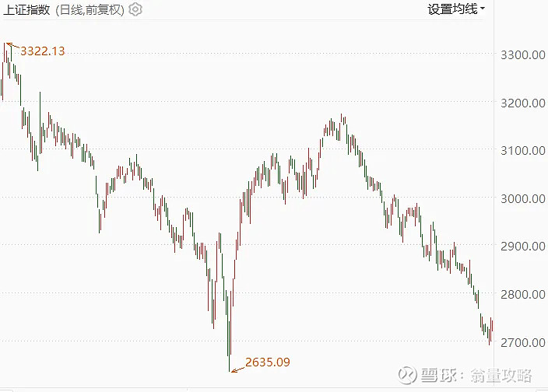Click the 3200.00 price axis label
Viewport: 548px width, 392px height.
[523, 103]
